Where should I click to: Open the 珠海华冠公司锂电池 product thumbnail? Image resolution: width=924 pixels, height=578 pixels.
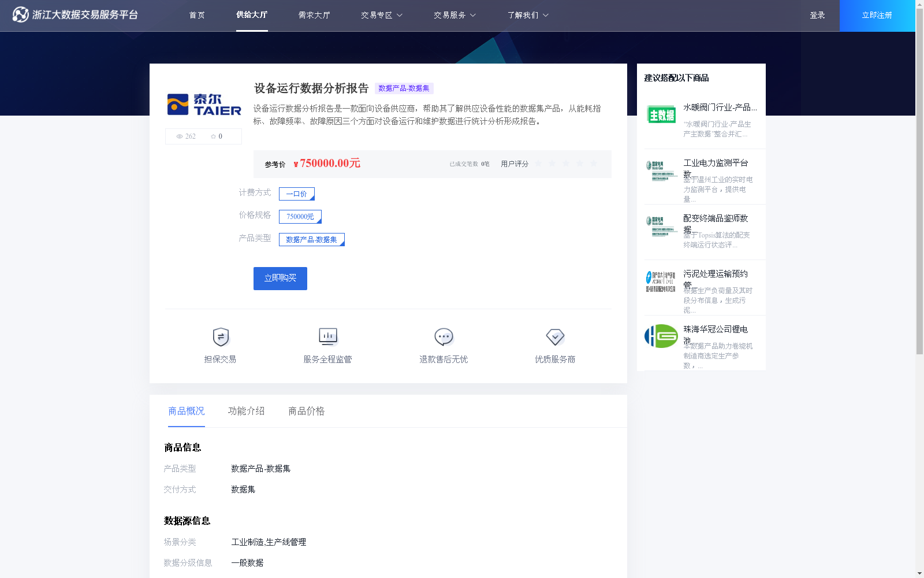661,336
